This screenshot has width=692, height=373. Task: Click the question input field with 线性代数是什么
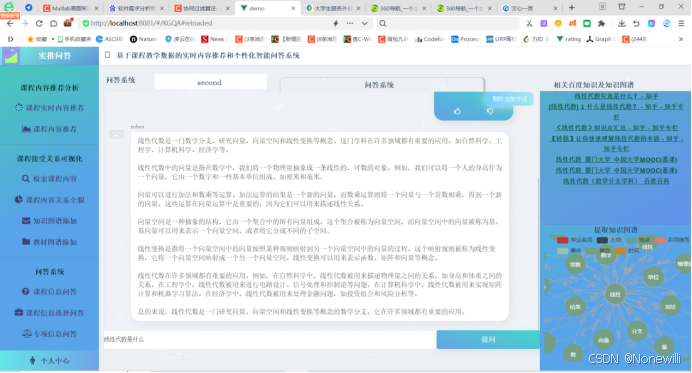coord(270,339)
